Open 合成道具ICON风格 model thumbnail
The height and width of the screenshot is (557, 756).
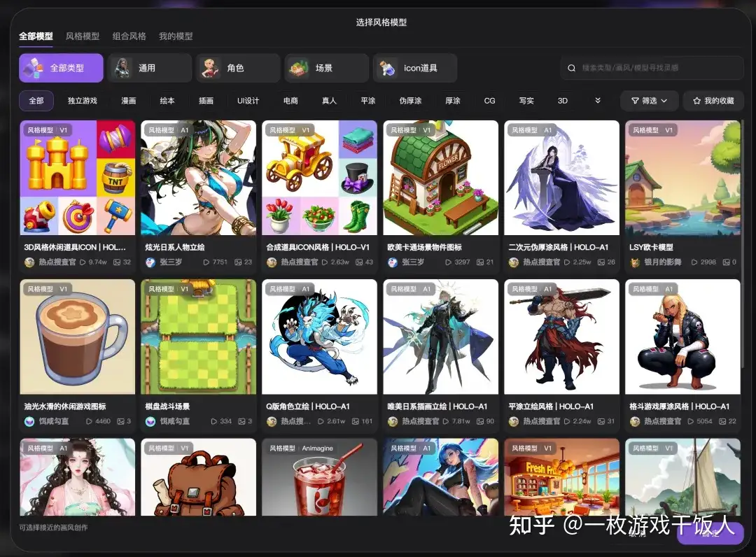[320, 178]
